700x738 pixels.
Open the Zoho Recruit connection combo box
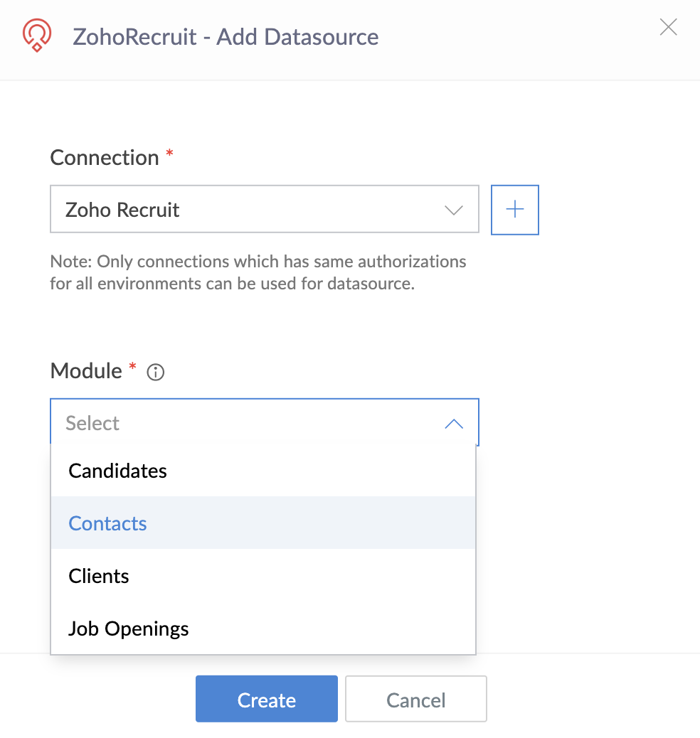[263, 210]
